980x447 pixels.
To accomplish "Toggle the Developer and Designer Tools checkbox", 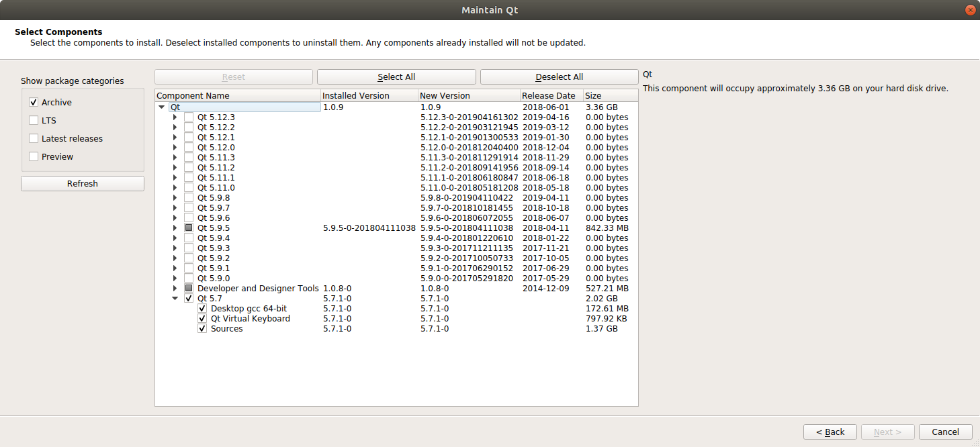I will tap(189, 289).
